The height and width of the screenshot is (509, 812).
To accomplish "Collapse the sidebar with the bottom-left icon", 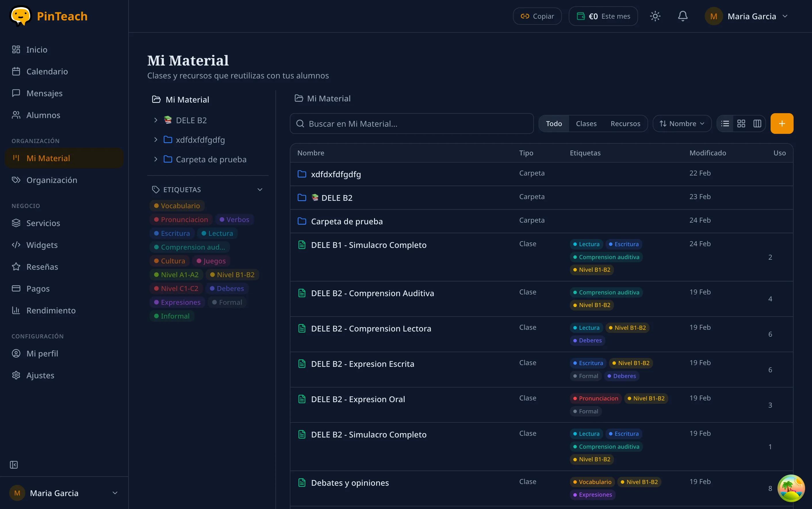I will [x=14, y=464].
